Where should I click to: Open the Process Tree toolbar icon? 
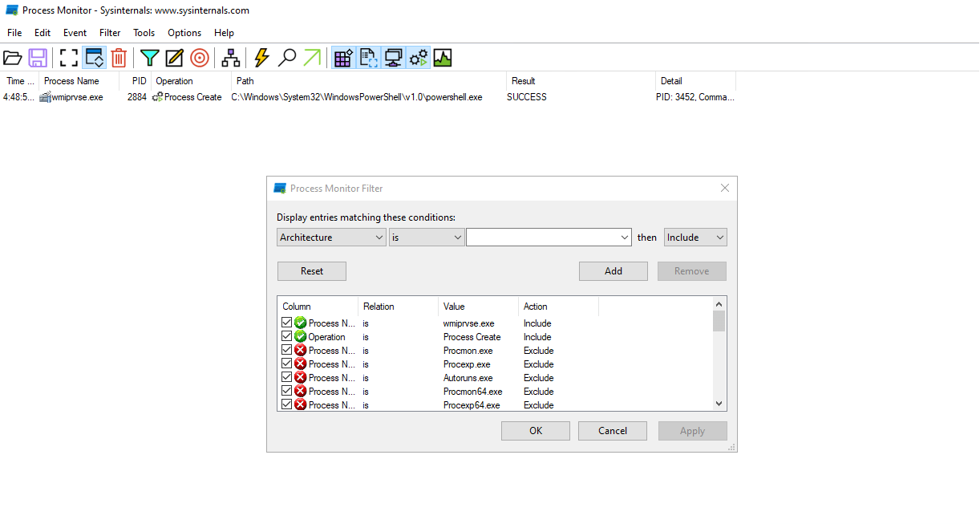click(x=231, y=58)
